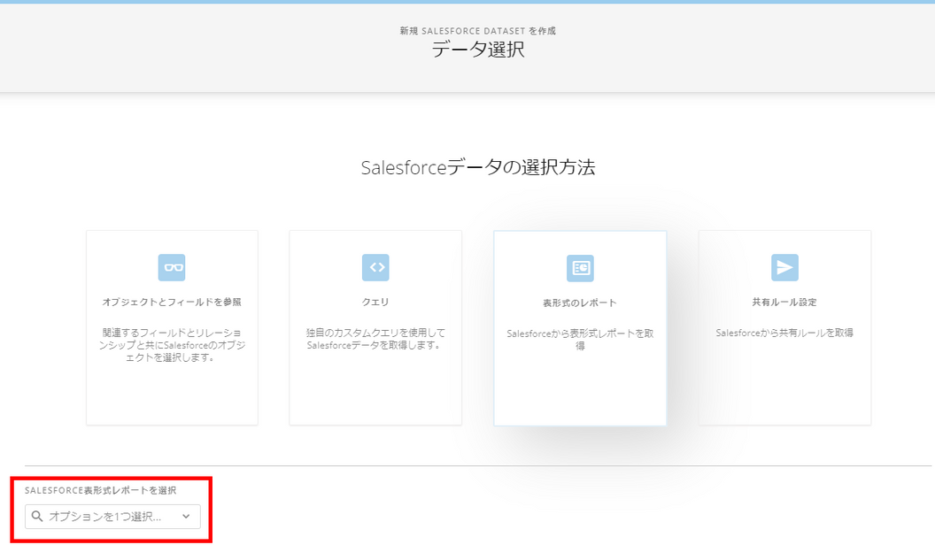This screenshot has width=935, height=560.
Task: Select the クエリ card
Action: pyautogui.click(x=375, y=327)
